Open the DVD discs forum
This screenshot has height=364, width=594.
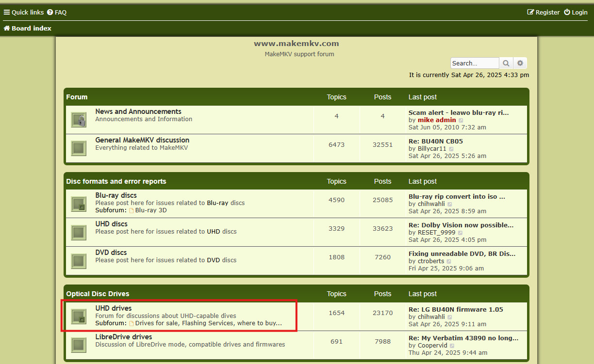pyautogui.click(x=111, y=253)
